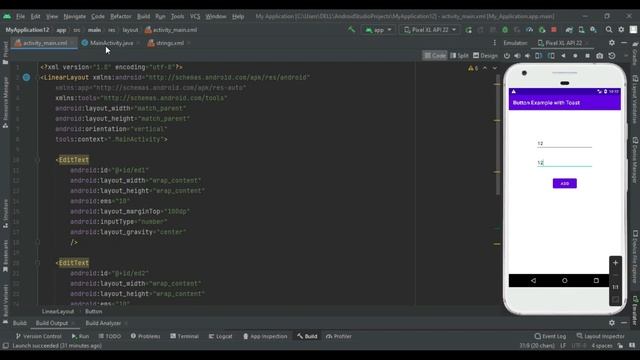
Task: Open Version Control tool window
Action: tap(38, 336)
